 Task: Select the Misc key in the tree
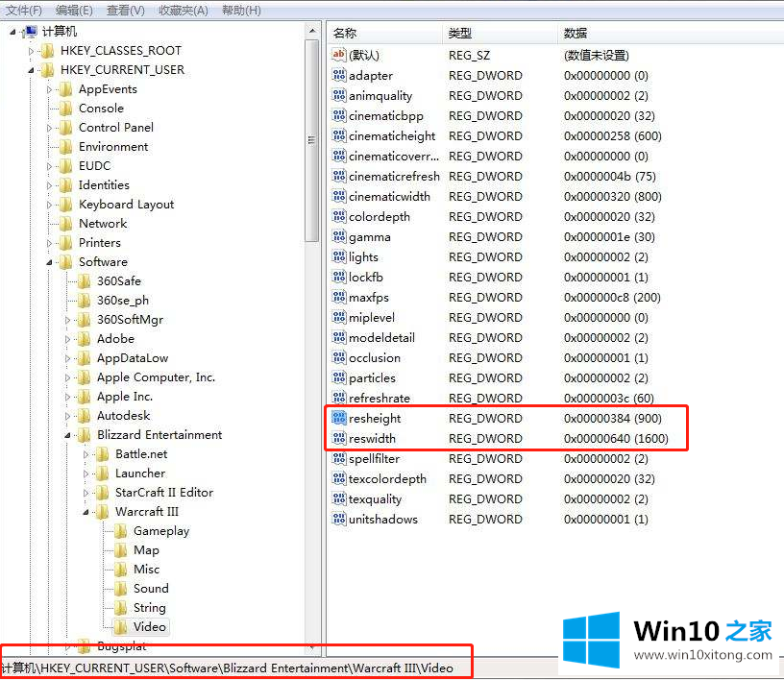coord(146,569)
